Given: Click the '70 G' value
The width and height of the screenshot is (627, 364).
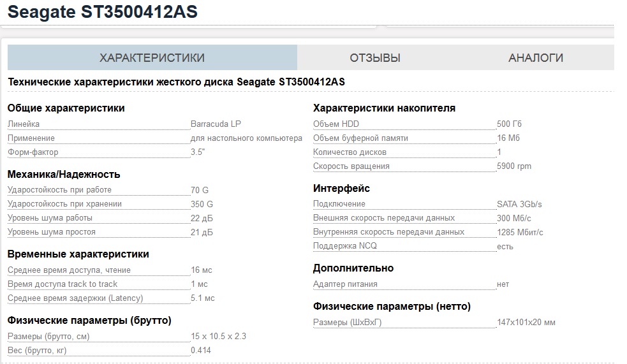Looking at the screenshot, I should coord(200,190).
